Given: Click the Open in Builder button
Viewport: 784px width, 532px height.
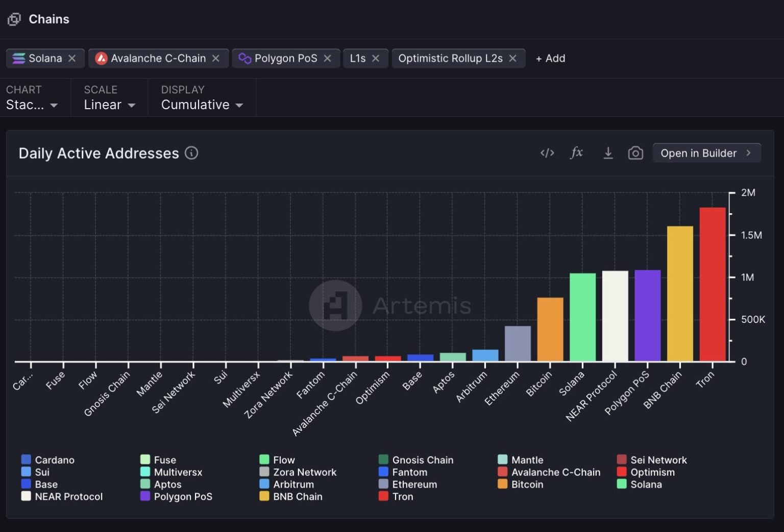Looking at the screenshot, I should coord(706,153).
